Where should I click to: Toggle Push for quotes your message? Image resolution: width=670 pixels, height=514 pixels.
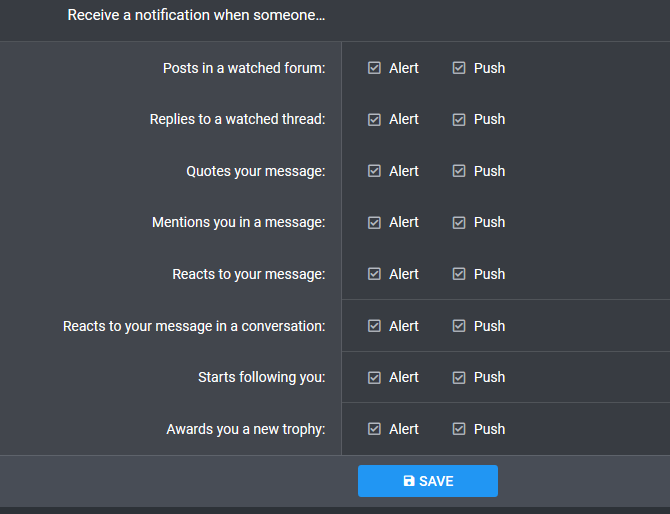[x=459, y=171]
